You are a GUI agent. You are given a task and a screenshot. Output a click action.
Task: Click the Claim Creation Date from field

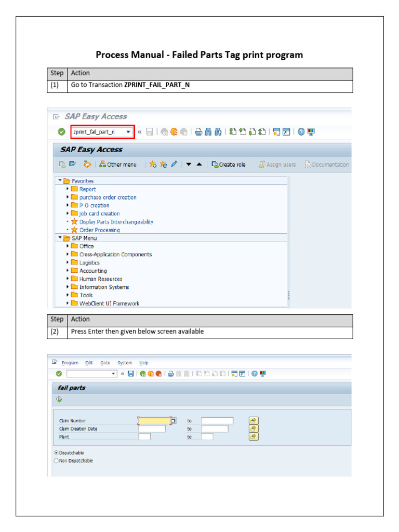(x=152, y=429)
